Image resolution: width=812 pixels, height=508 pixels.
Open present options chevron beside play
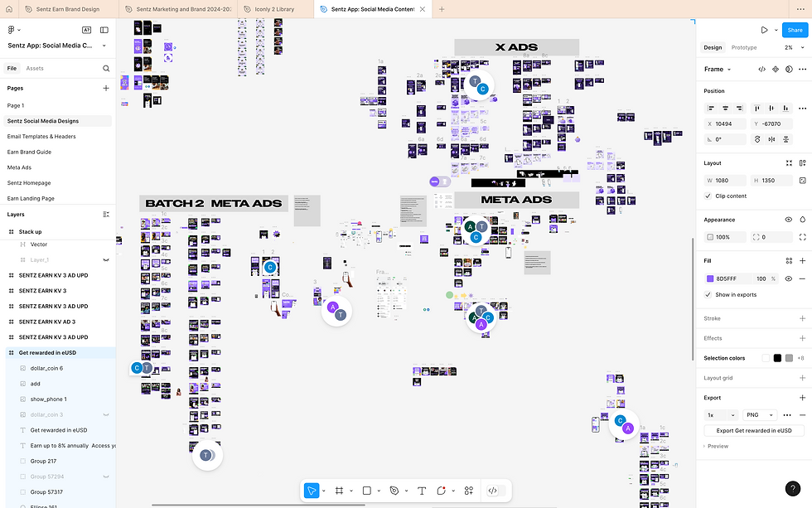[x=776, y=30]
